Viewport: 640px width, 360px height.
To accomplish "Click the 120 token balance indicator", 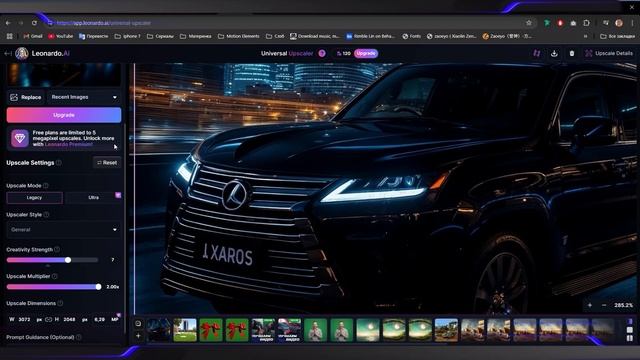I will [x=343, y=53].
